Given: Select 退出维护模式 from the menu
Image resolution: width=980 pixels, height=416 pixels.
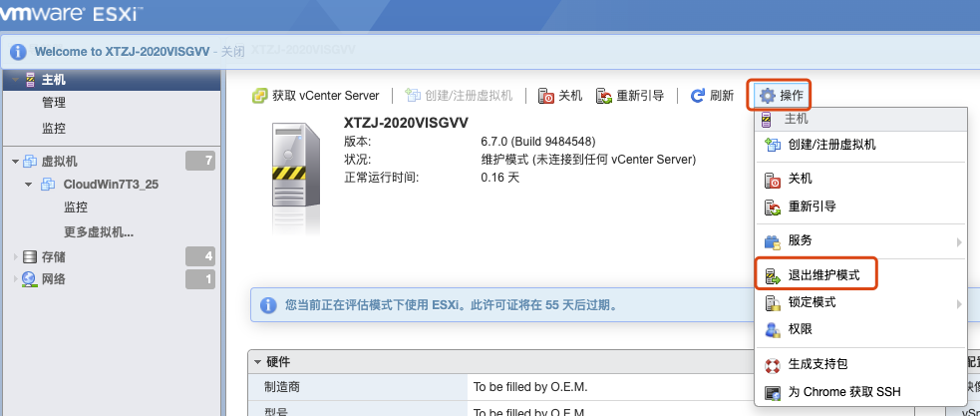Looking at the screenshot, I should (861, 275).
